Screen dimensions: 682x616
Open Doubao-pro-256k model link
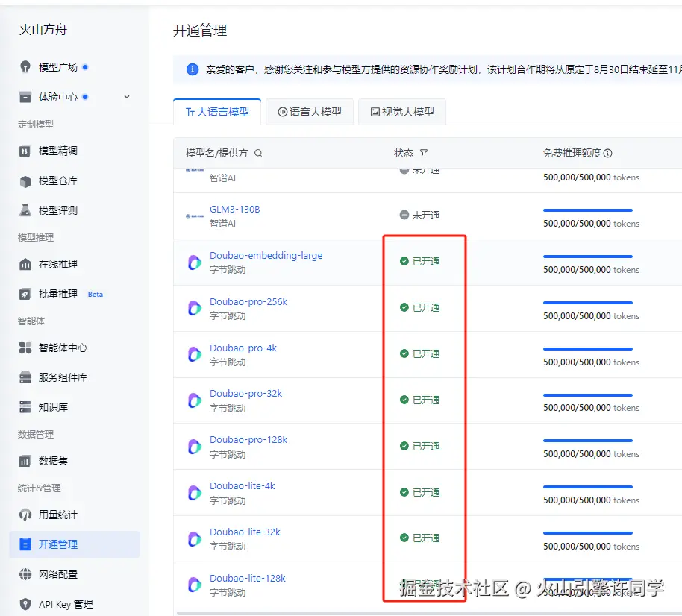coord(248,302)
